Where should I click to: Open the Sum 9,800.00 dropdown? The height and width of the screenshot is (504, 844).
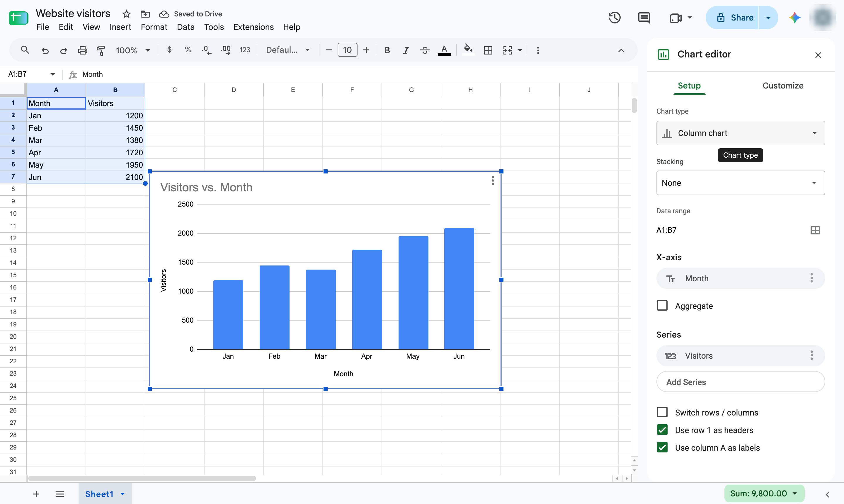pyautogui.click(x=764, y=493)
